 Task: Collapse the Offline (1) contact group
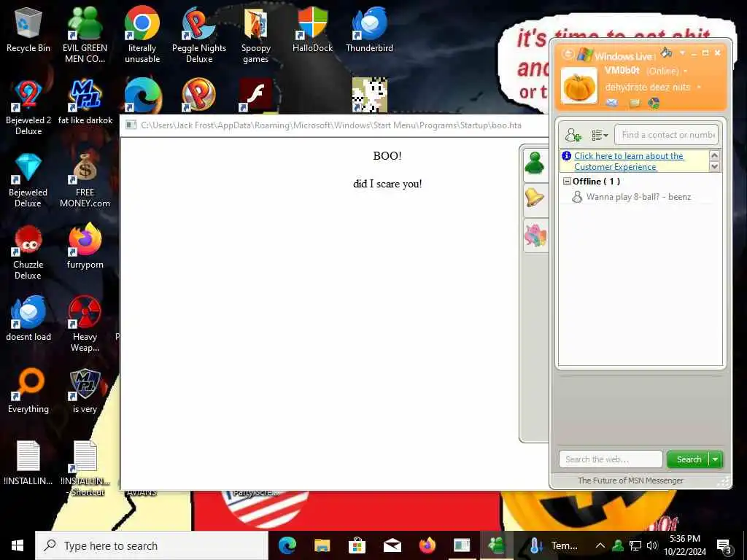click(x=567, y=182)
